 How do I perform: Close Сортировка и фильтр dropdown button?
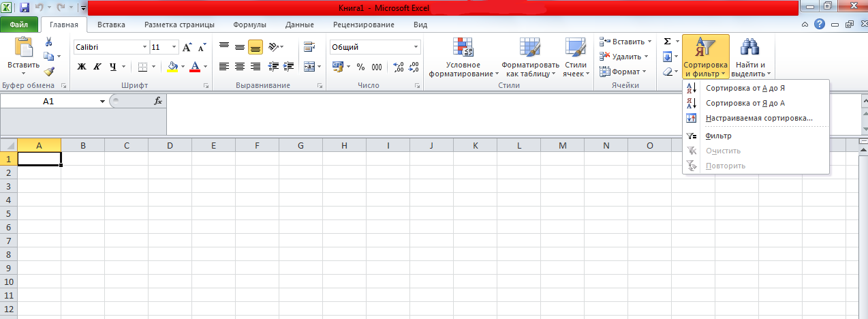coord(706,57)
